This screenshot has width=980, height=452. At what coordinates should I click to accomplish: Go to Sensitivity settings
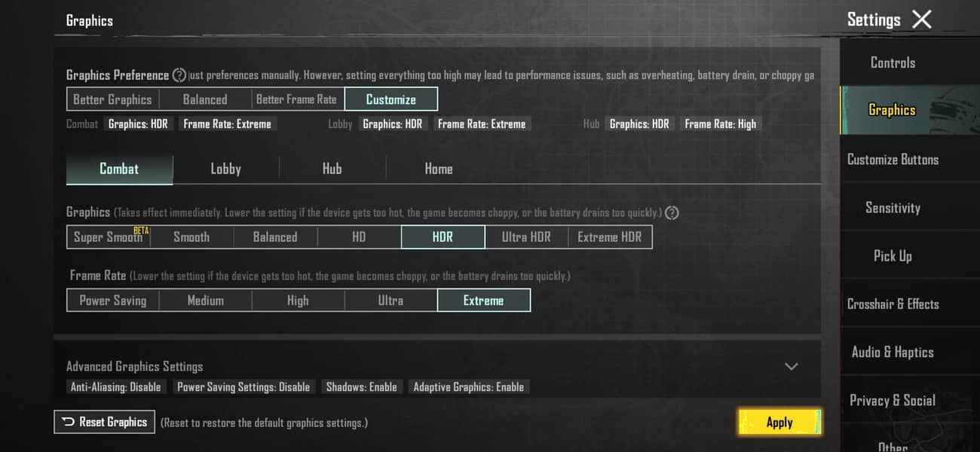point(893,208)
